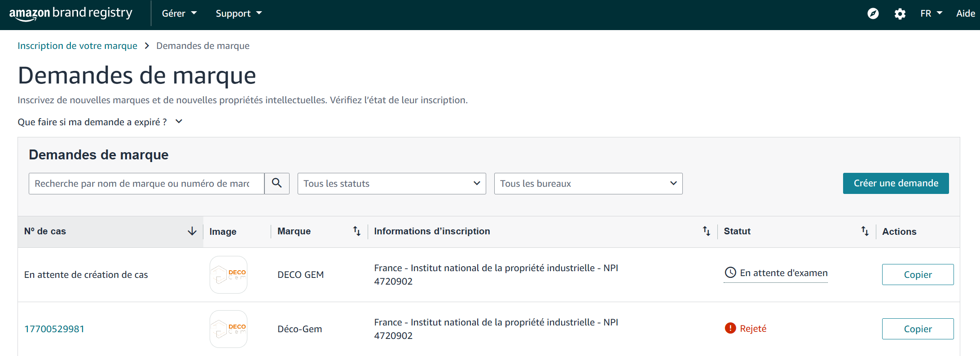Sort by N° de cas arrow
Viewport: 980px width, 356px height.
[192, 231]
